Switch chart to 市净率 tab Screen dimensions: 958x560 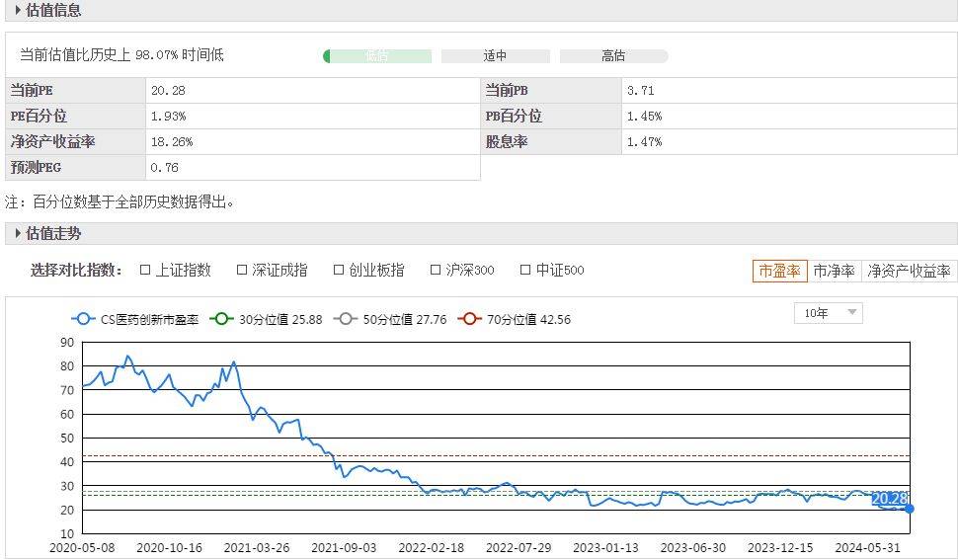click(x=834, y=271)
